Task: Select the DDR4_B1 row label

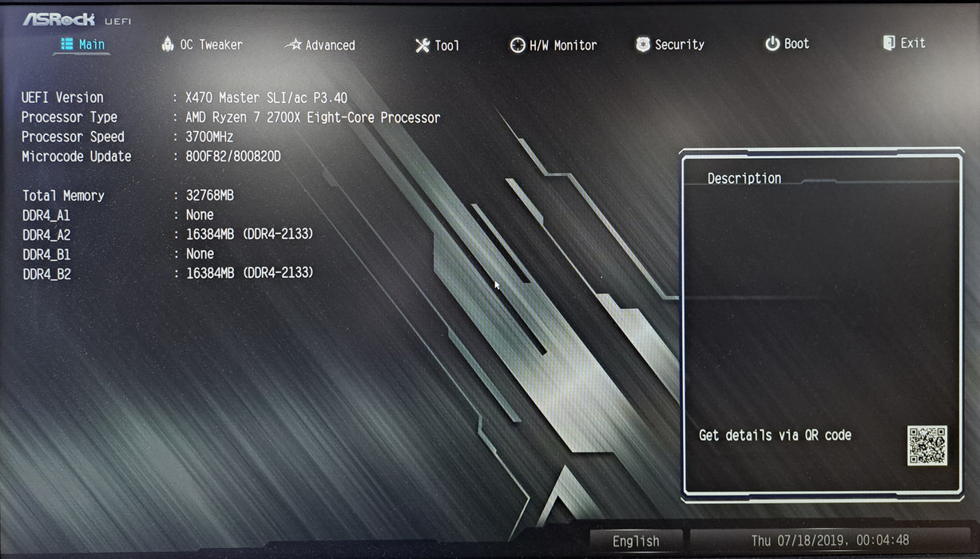Action: click(x=46, y=255)
